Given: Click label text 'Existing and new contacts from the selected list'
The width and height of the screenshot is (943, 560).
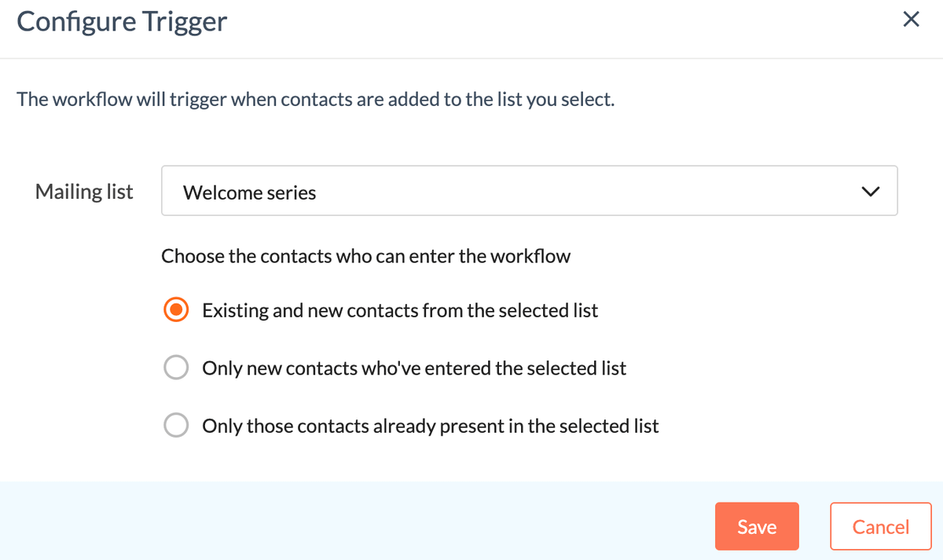Looking at the screenshot, I should (400, 310).
